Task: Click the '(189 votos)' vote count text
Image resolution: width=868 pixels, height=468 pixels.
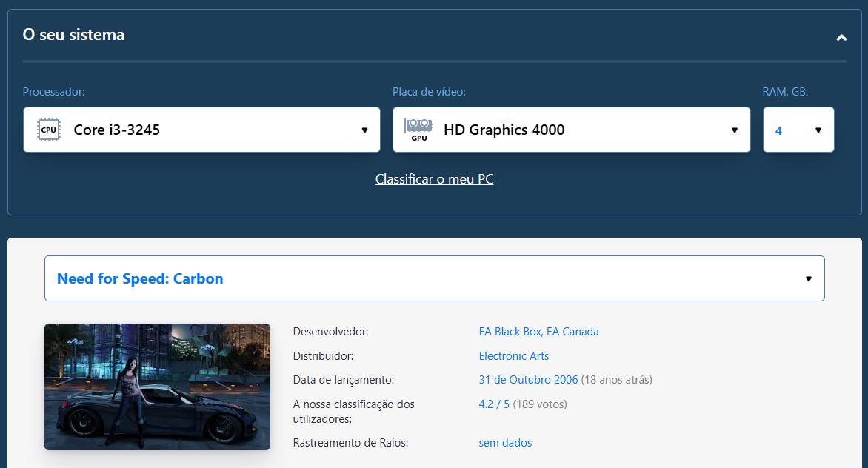Action: (x=540, y=404)
